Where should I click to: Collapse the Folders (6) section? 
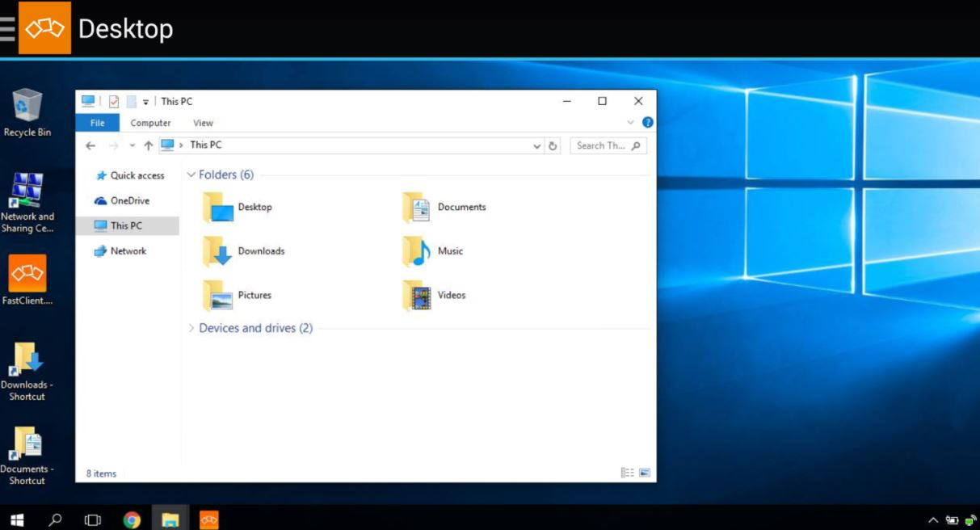(x=191, y=175)
